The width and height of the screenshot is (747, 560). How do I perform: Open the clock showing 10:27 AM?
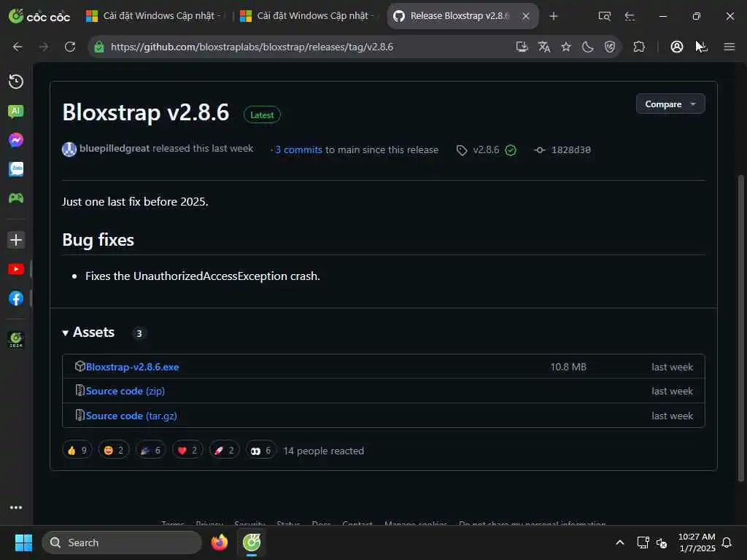click(697, 542)
